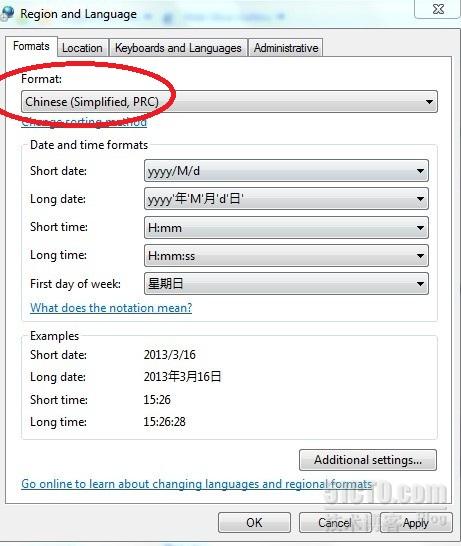
Task: Select the long date example 2013年3月16日
Action: coord(182,376)
